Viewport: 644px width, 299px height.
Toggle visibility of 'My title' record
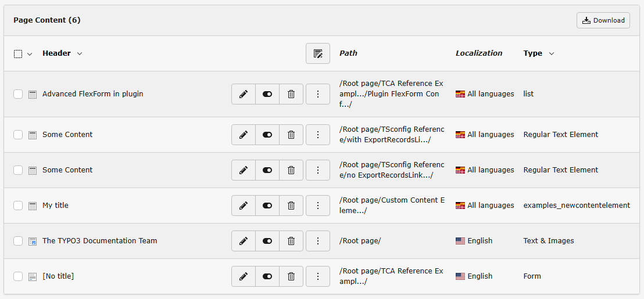(x=267, y=206)
